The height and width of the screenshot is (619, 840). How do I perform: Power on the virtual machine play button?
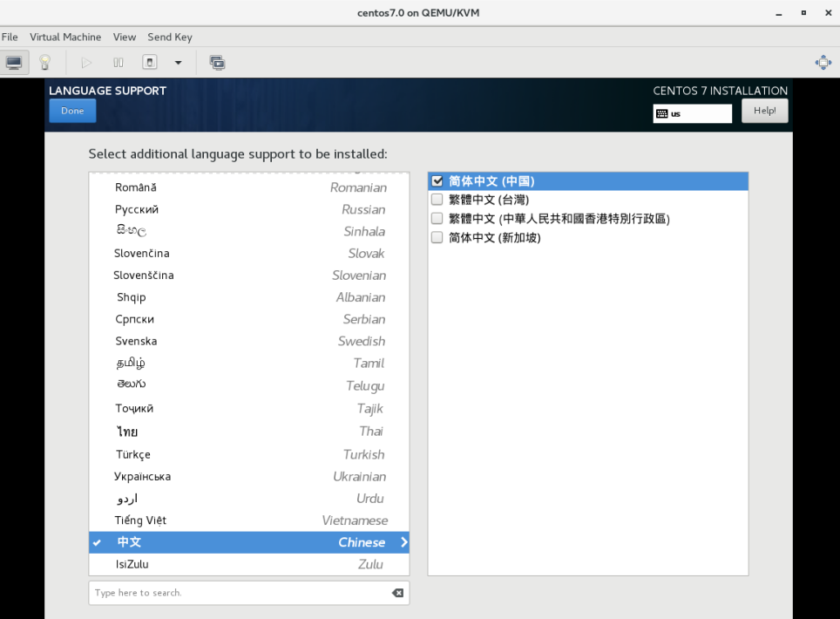coord(86,63)
